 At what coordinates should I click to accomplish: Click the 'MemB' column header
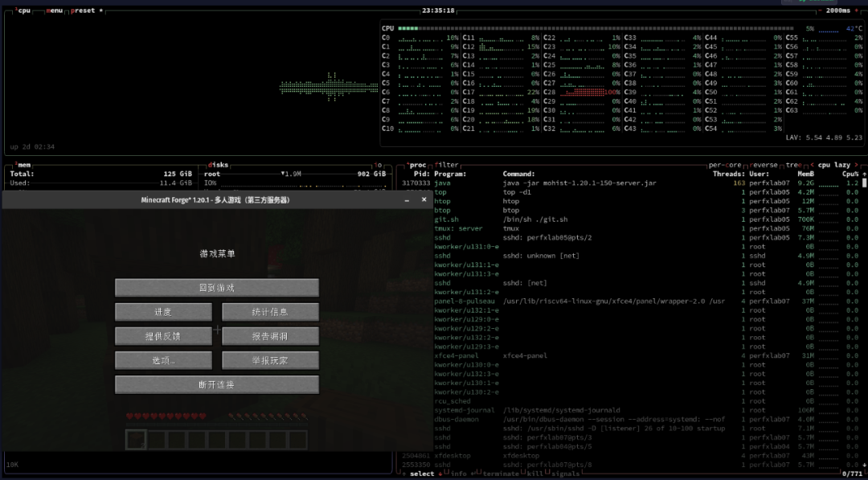805,174
